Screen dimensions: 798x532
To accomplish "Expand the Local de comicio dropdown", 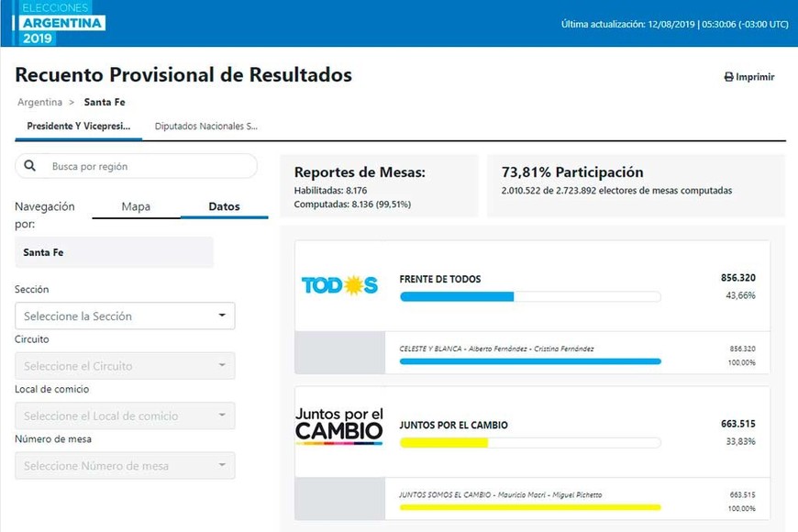I will pyautogui.click(x=124, y=416).
